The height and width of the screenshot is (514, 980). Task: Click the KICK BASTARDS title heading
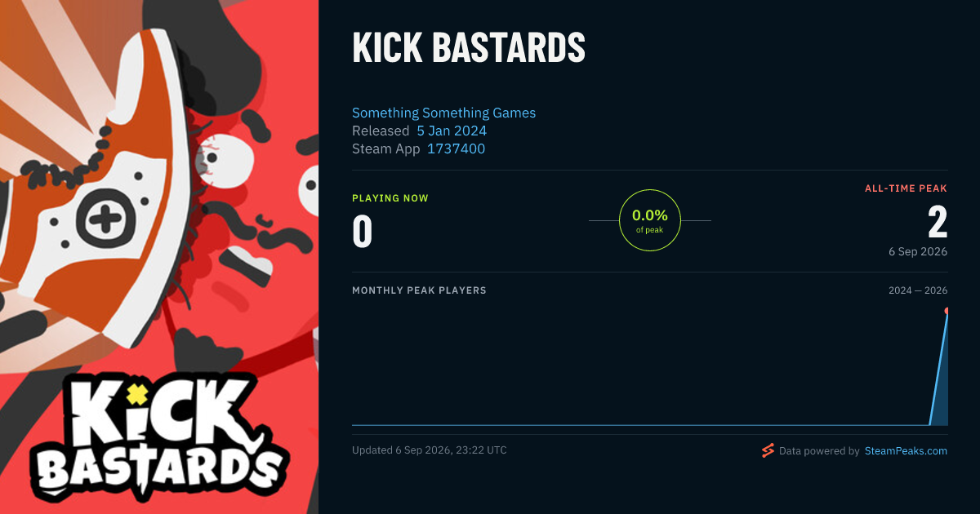tap(469, 48)
